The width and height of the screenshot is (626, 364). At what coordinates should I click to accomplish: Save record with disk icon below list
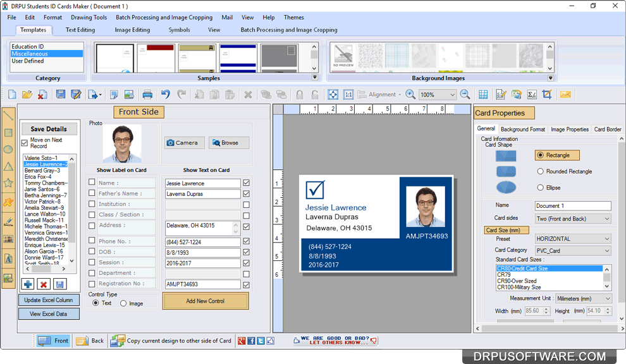click(59, 284)
